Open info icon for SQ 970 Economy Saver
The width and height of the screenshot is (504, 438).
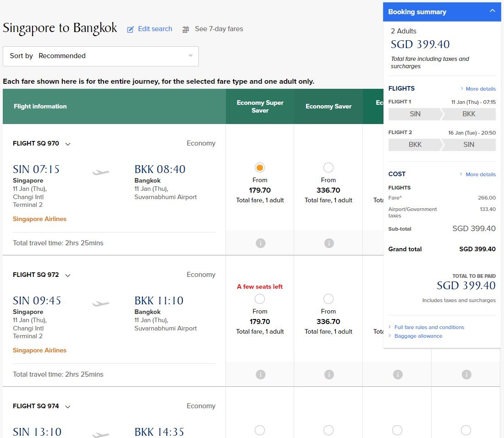pos(329,243)
